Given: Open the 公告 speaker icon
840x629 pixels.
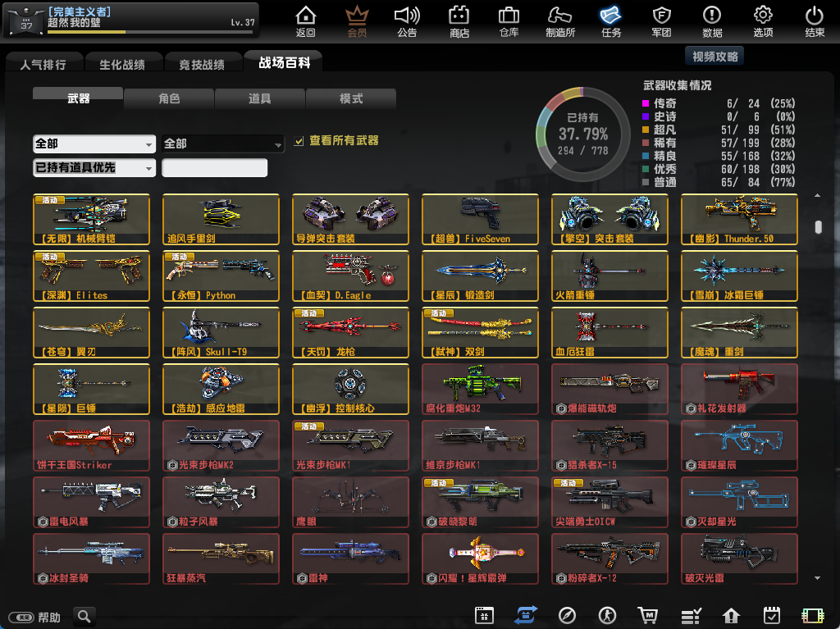Looking at the screenshot, I should click(x=407, y=16).
